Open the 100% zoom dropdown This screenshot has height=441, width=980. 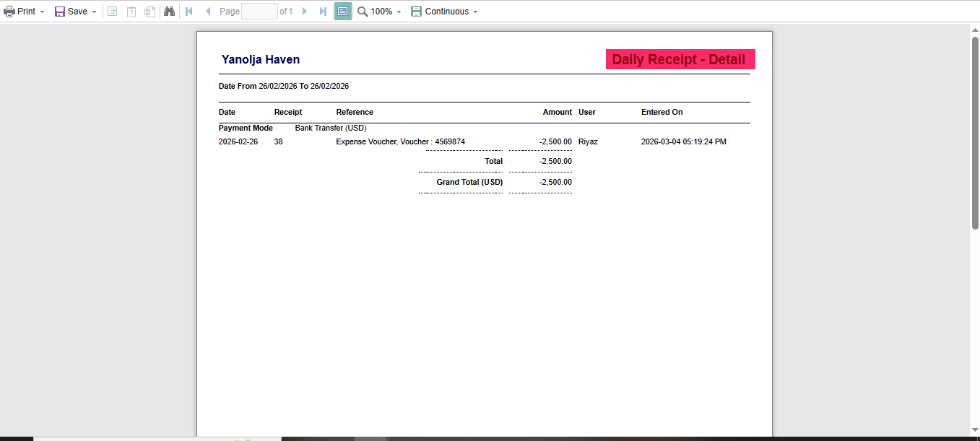click(399, 12)
